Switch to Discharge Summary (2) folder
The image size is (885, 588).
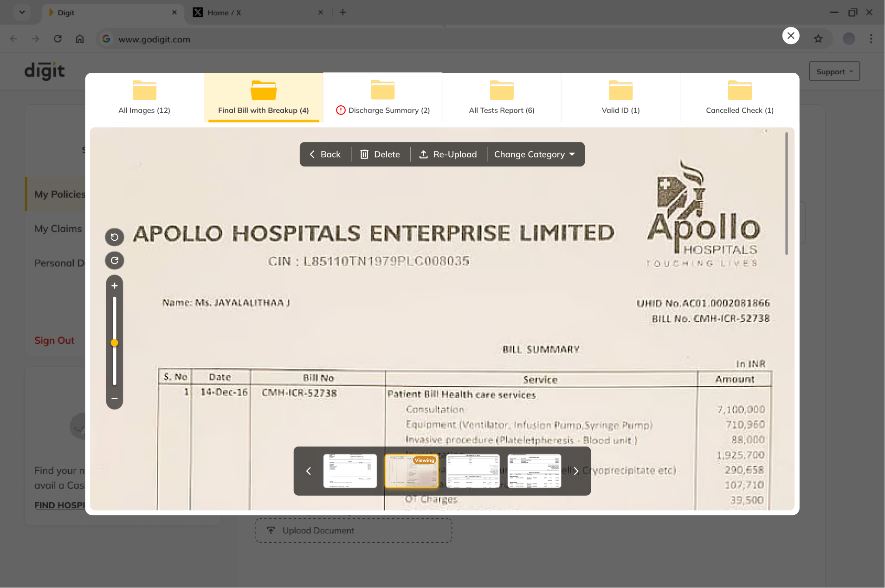tap(383, 98)
